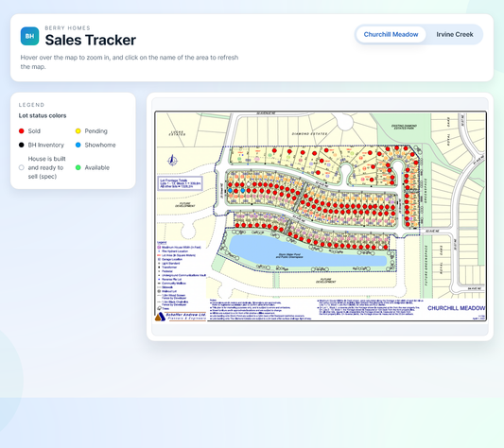
Task: Click the 'Lot status colors' heading
Action: click(x=43, y=115)
